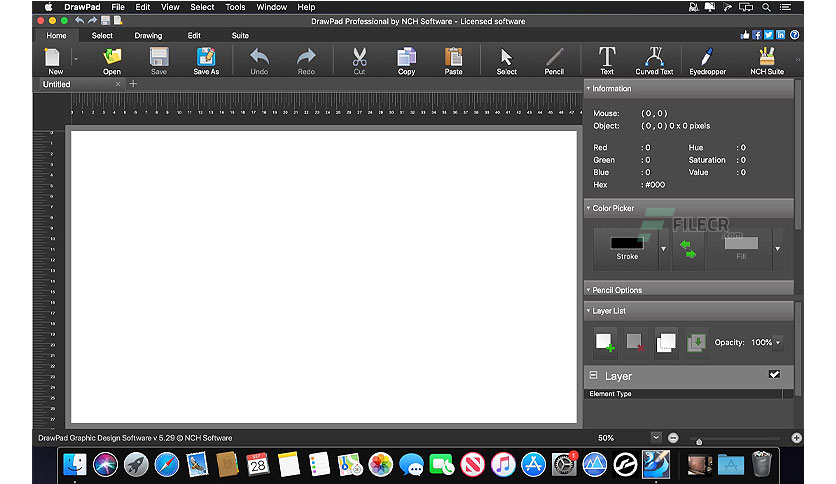Image resolution: width=836 pixels, height=484 pixels.
Task: Open the Window menu in menu bar
Action: click(x=271, y=7)
